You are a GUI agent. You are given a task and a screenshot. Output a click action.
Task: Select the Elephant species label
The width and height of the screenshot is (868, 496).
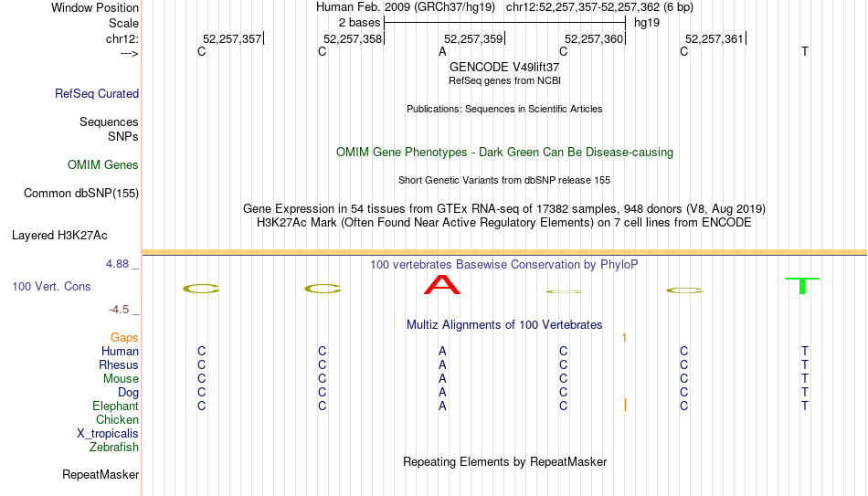[x=115, y=406]
